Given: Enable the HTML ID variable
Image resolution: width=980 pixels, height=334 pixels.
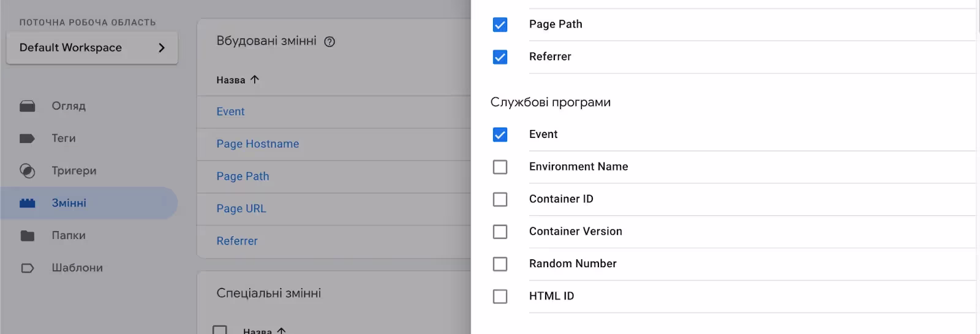Looking at the screenshot, I should tap(500, 297).
